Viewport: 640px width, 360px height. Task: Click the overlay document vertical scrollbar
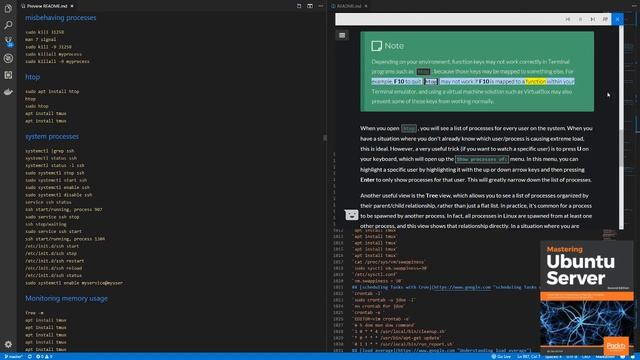coord(621,127)
